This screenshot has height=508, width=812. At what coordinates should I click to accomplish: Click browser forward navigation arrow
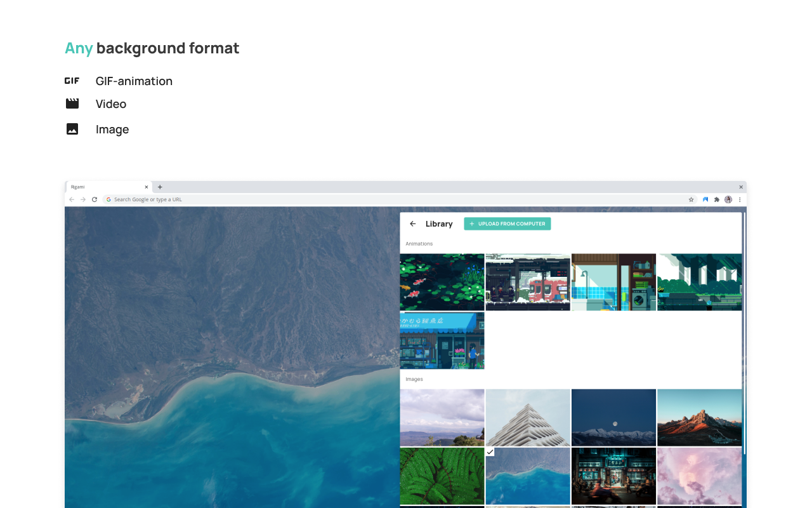tap(83, 199)
